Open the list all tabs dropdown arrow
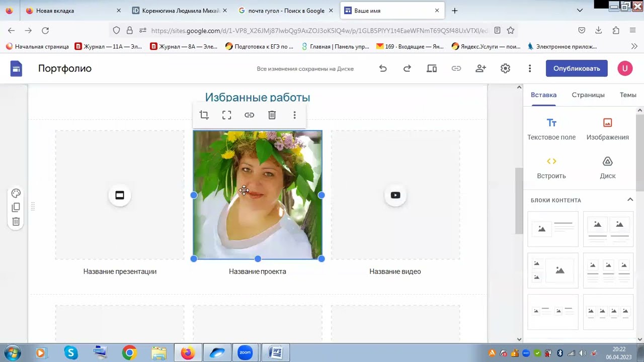 [580, 11]
